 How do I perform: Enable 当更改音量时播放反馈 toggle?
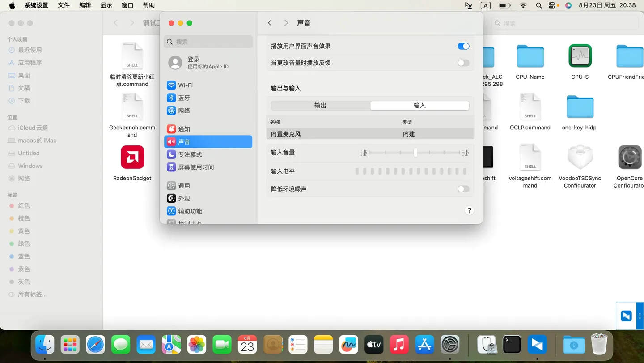463,63
